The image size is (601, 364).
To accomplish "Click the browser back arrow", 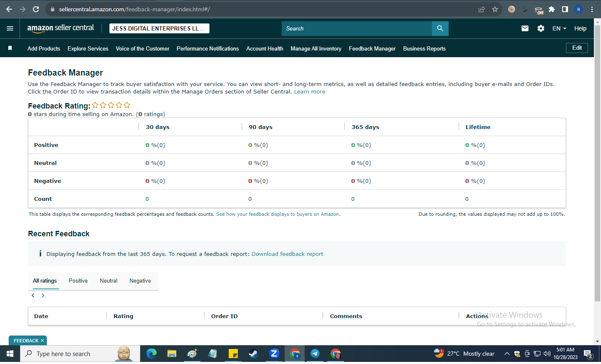I will 9,9.
